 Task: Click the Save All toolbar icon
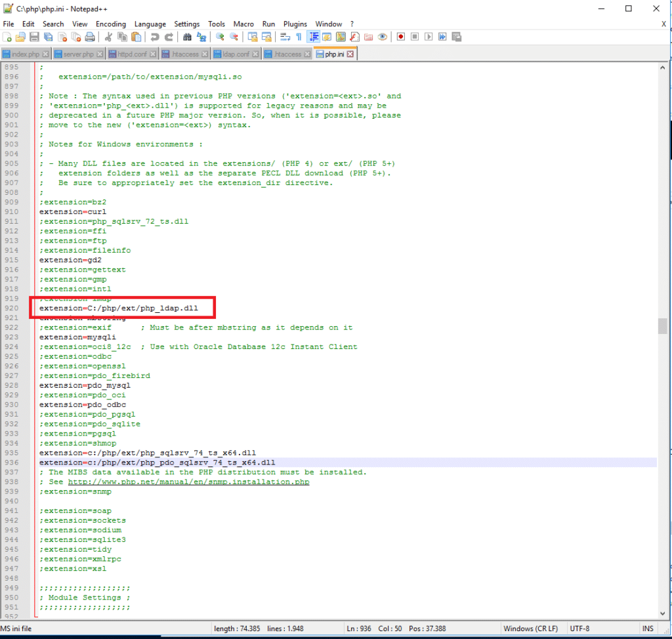pyautogui.click(x=49, y=37)
